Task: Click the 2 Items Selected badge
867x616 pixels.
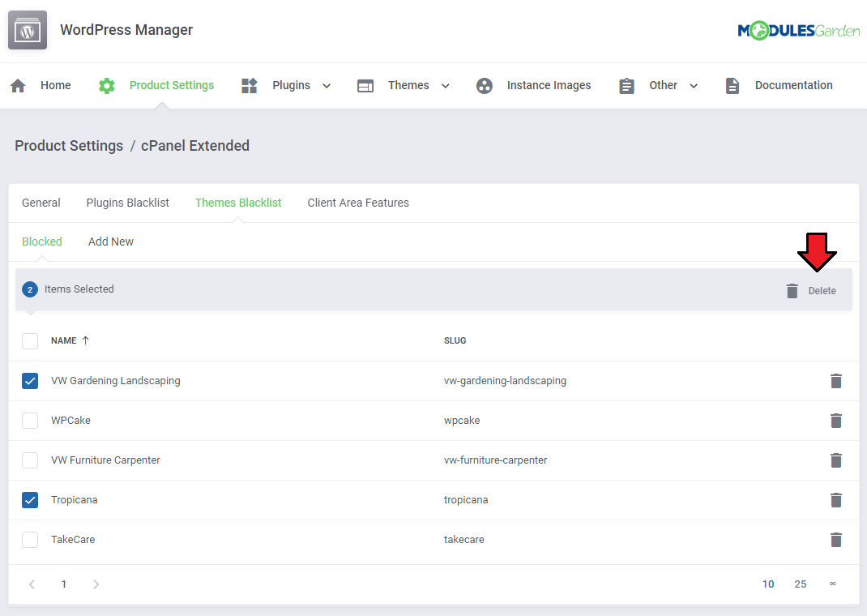Action: coord(30,289)
